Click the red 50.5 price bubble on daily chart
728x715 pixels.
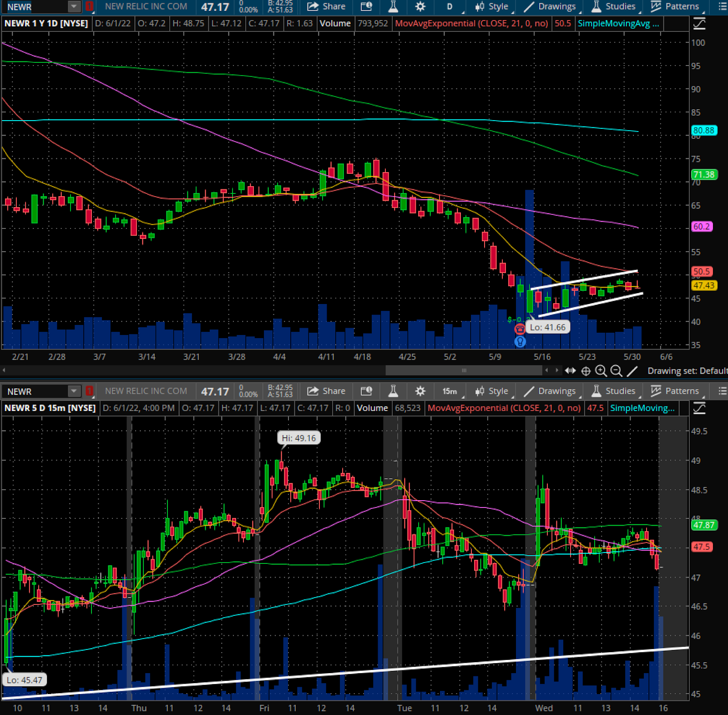point(702,271)
